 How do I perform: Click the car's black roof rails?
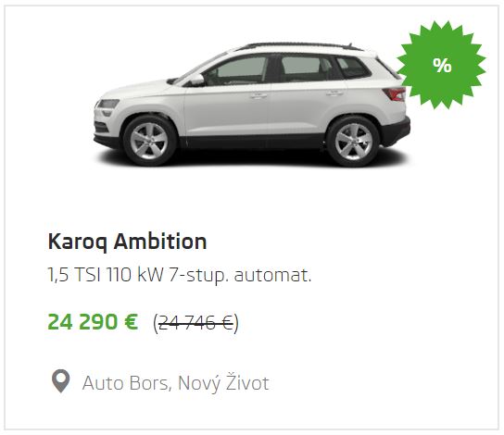point(300,46)
